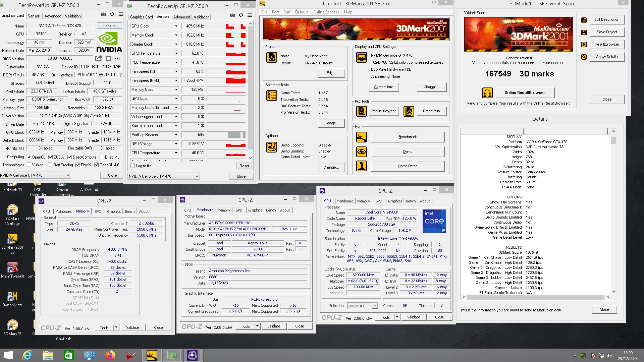Switch to the Graphics tab in the CPU-Z Mainboard window
The image size is (644, 362).
tap(255, 210)
